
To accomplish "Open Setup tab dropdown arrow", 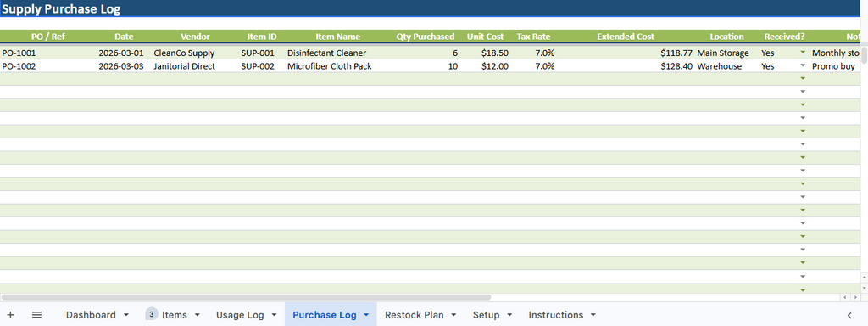I will point(509,315).
